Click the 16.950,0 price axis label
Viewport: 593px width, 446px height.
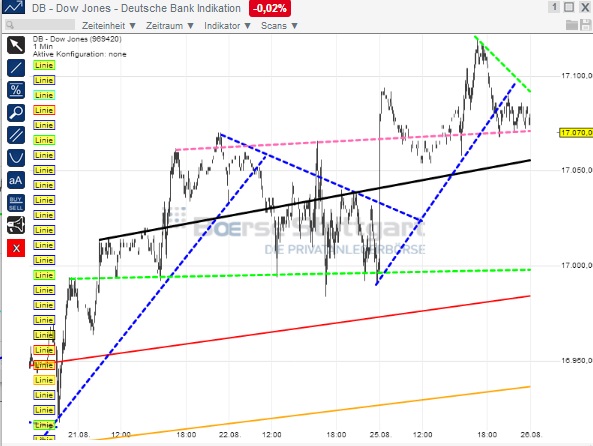[x=576, y=361]
